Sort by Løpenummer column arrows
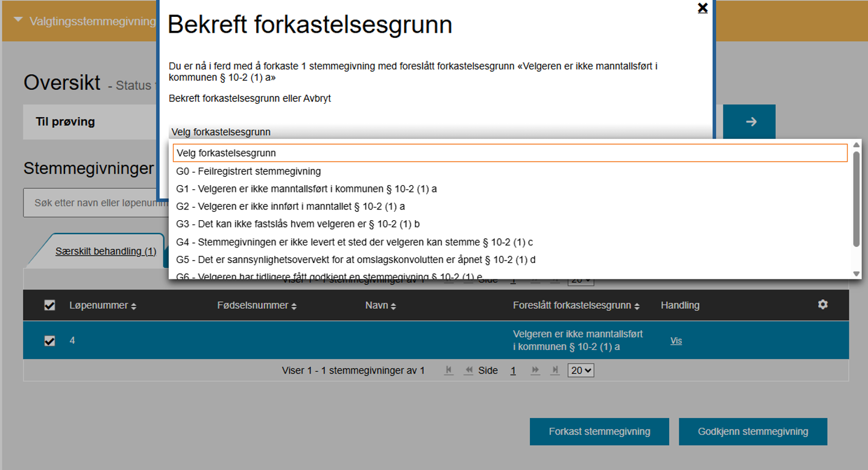Viewport: 868px width, 470px height. click(x=133, y=306)
